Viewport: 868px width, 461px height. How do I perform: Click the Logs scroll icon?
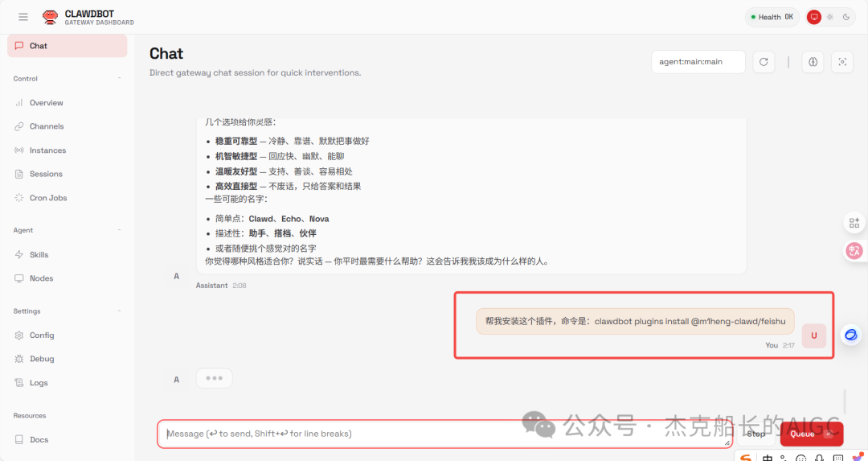(18, 382)
